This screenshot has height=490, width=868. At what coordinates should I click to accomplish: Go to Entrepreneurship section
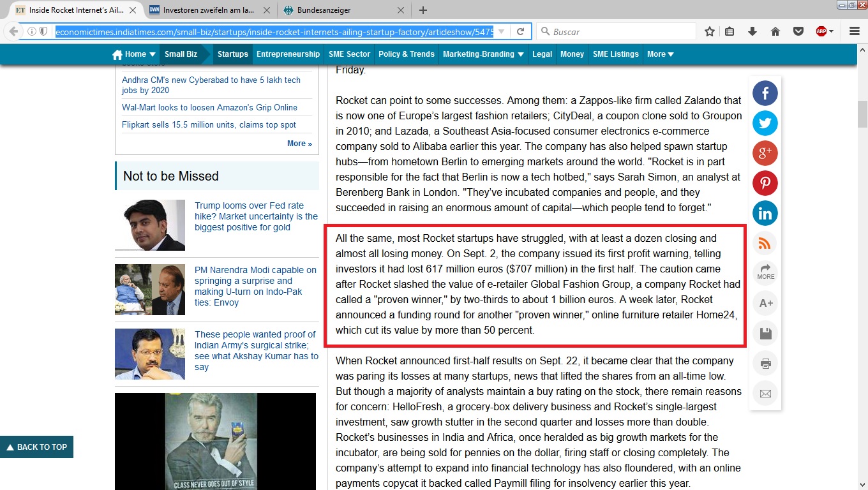(x=288, y=54)
